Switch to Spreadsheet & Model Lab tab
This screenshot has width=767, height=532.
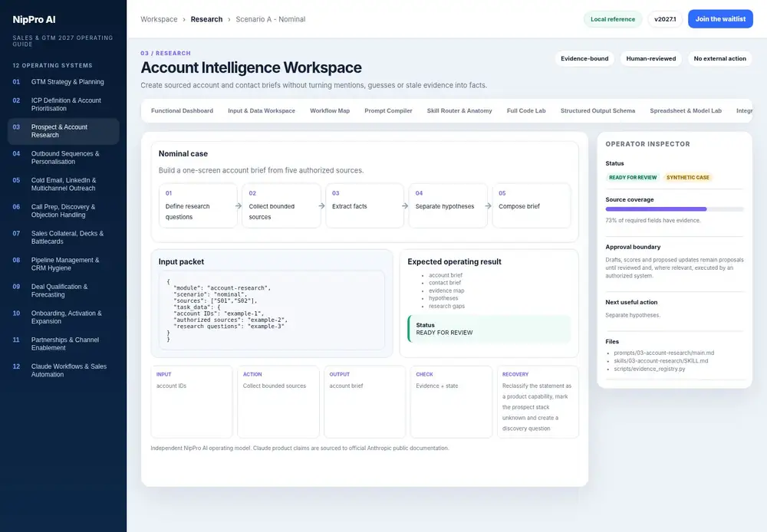(685, 111)
